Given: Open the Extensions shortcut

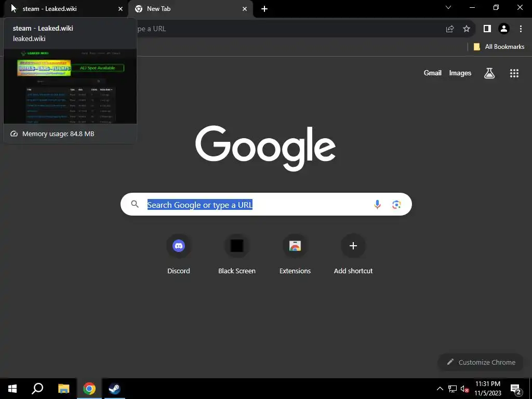Looking at the screenshot, I should pyautogui.click(x=295, y=254).
